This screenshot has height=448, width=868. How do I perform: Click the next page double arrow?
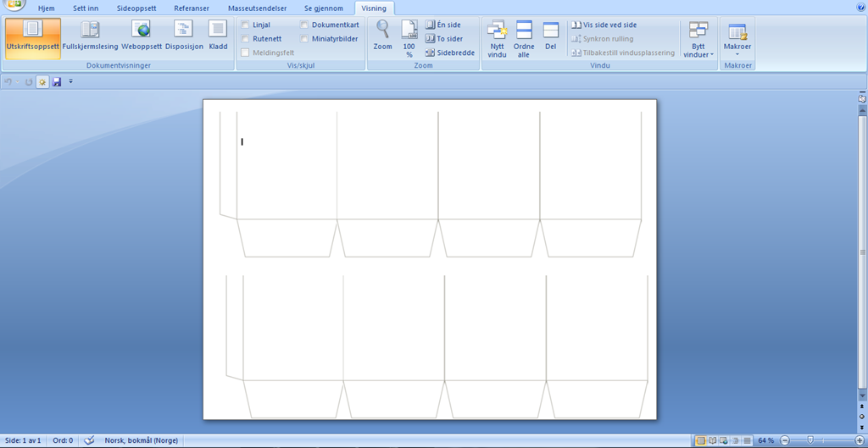[862, 427]
